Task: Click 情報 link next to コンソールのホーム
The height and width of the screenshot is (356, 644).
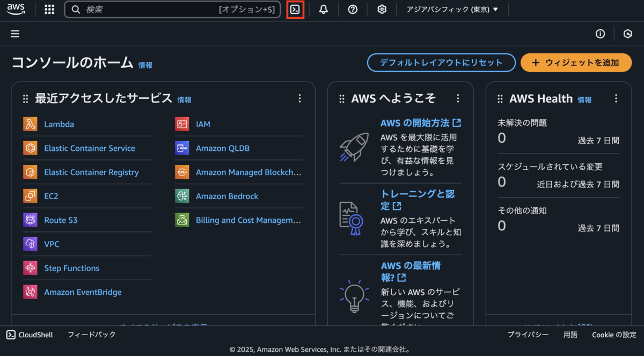Action: [x=145, y=65]
